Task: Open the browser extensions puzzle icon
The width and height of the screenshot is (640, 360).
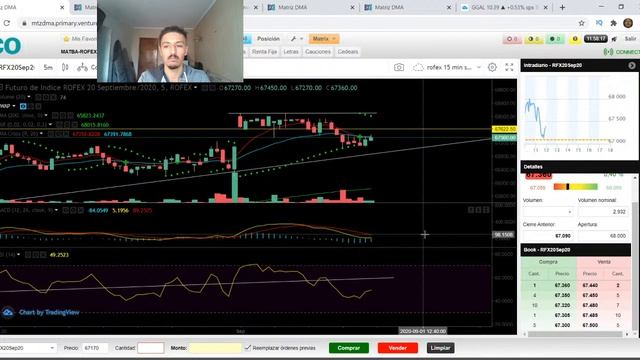Action: (613, 23)
